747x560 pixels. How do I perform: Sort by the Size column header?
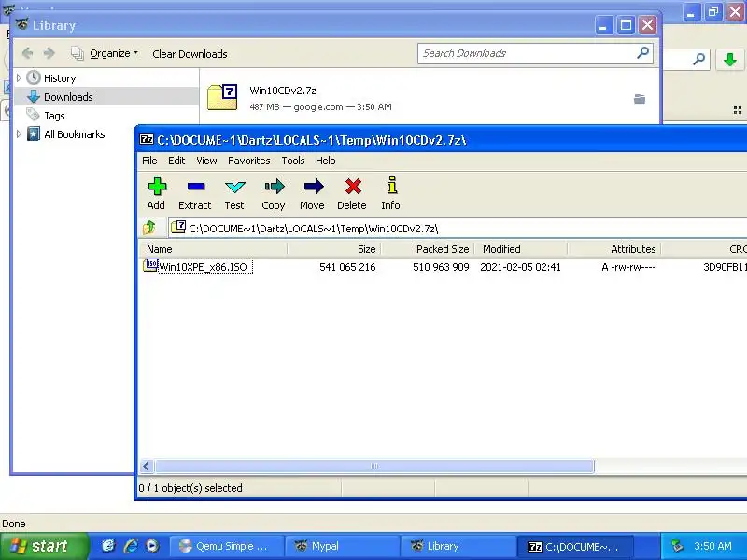tap(333, 249)
